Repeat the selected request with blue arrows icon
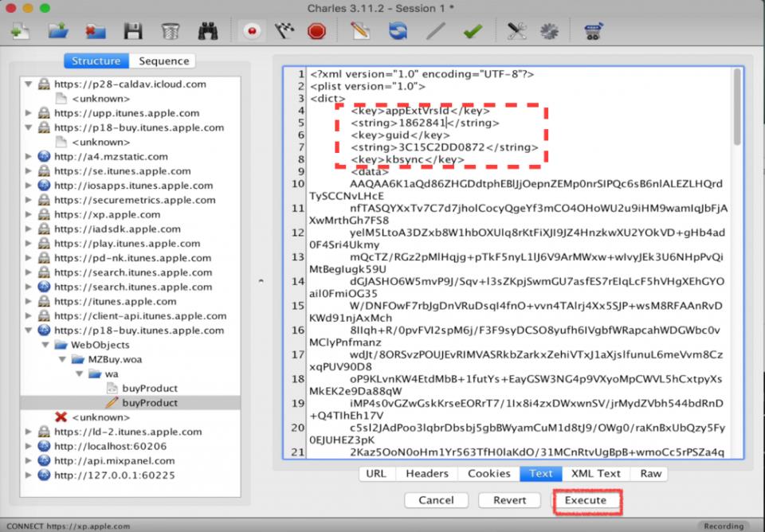 [x=398, y=31]
